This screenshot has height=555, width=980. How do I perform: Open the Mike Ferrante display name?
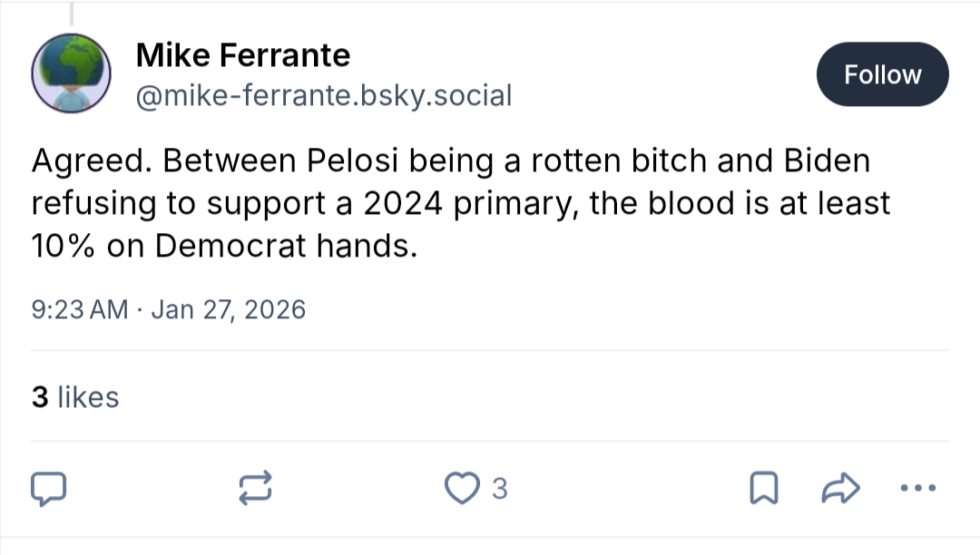coord(242,55)
